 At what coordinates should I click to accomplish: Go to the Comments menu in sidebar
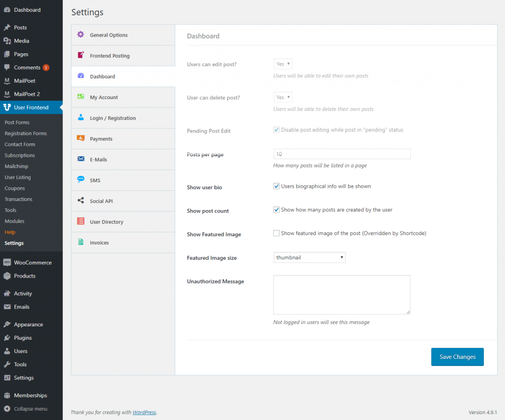pyautogui.click(x=25, y=67)
